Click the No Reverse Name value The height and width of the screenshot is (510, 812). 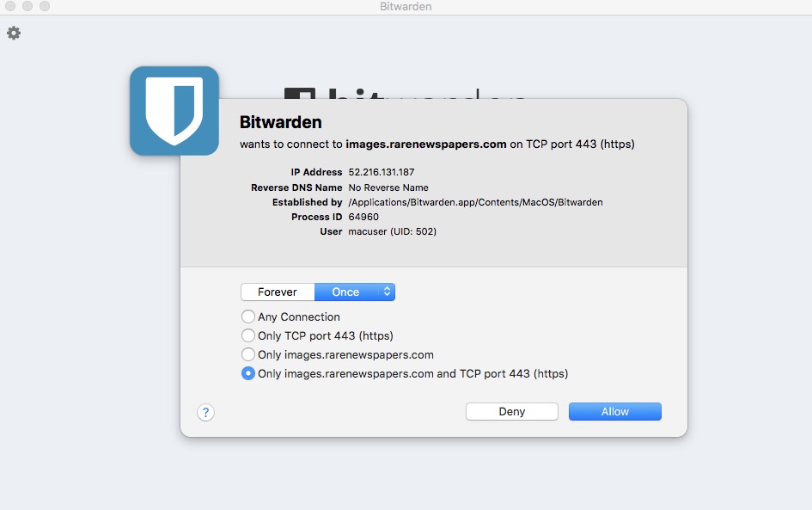coord(388,187)
